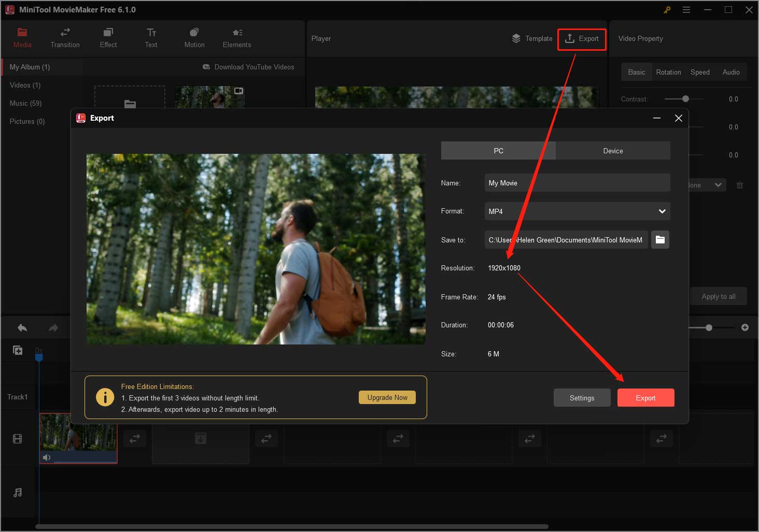Screen dimensions: 759x532
Task: Switch to the Audio property tab
Action: pos(731,72)
